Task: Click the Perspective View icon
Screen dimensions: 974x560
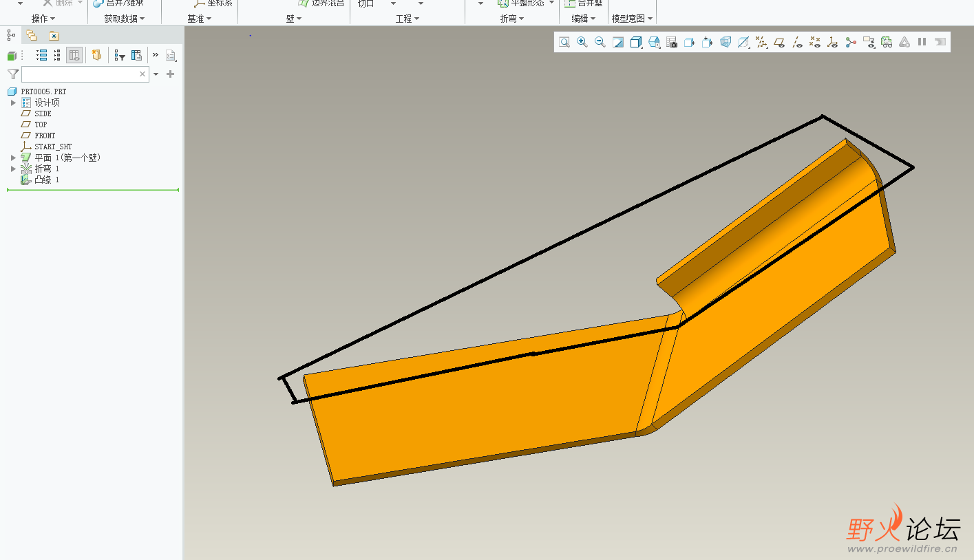Action: (726, 43)
